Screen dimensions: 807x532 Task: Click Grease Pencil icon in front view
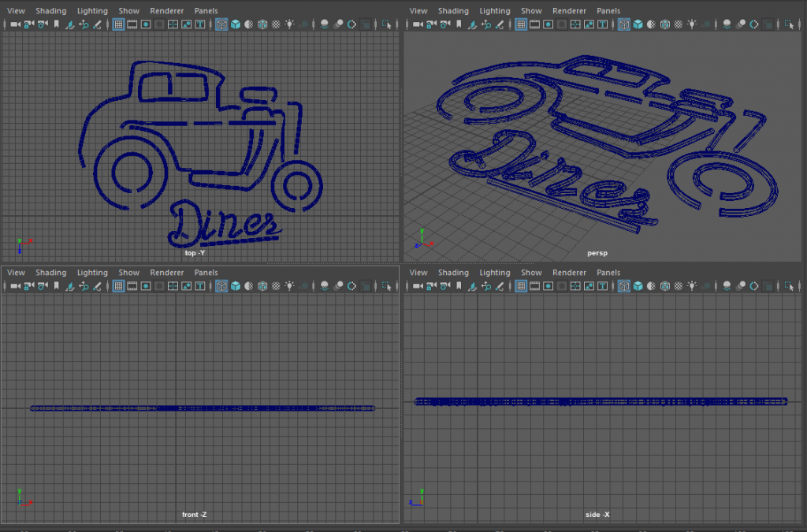pos(97,286)
